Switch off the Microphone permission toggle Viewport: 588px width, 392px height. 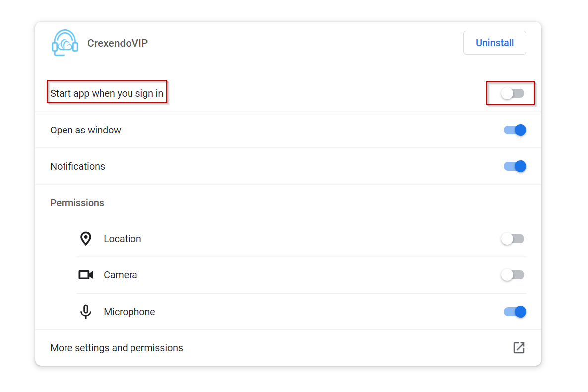tap(515, 311)
